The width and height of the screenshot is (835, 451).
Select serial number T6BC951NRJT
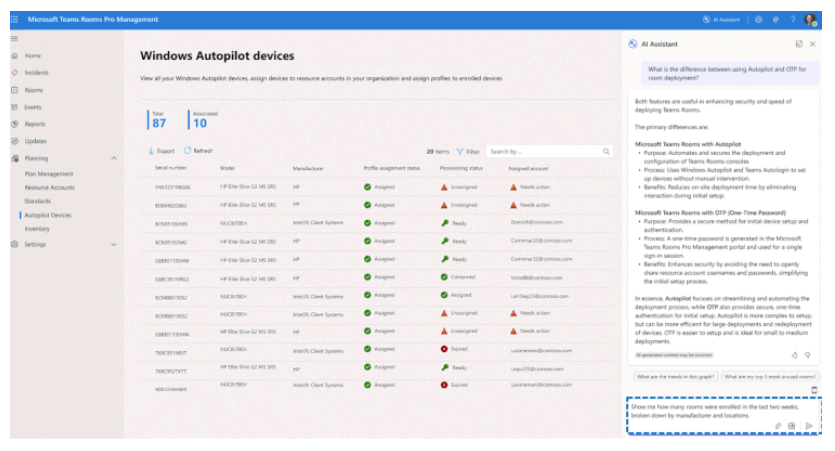(x=170, y=352)
